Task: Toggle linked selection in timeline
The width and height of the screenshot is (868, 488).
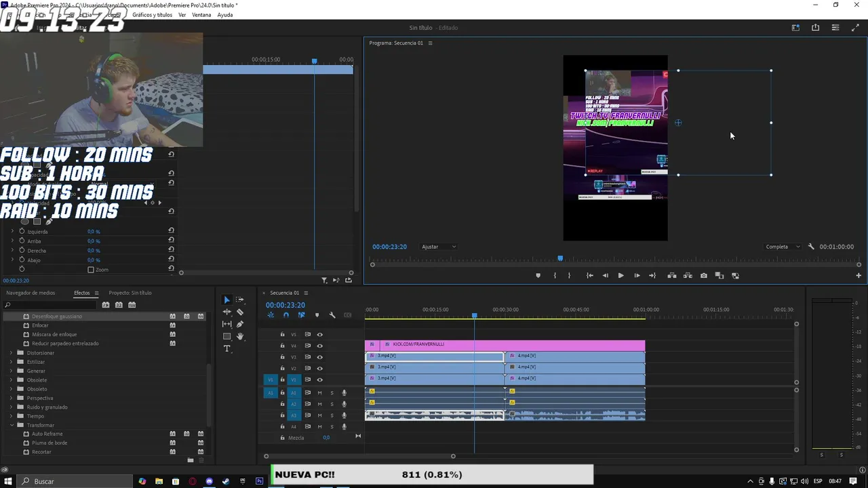Action: (x=301, y=315)
